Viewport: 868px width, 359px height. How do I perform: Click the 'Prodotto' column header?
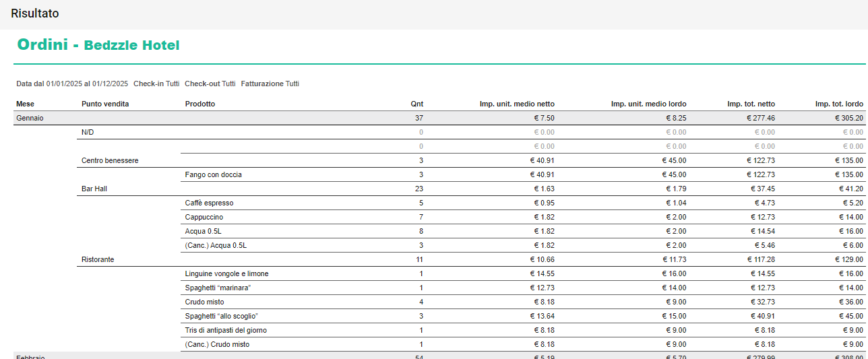[200, 104]
